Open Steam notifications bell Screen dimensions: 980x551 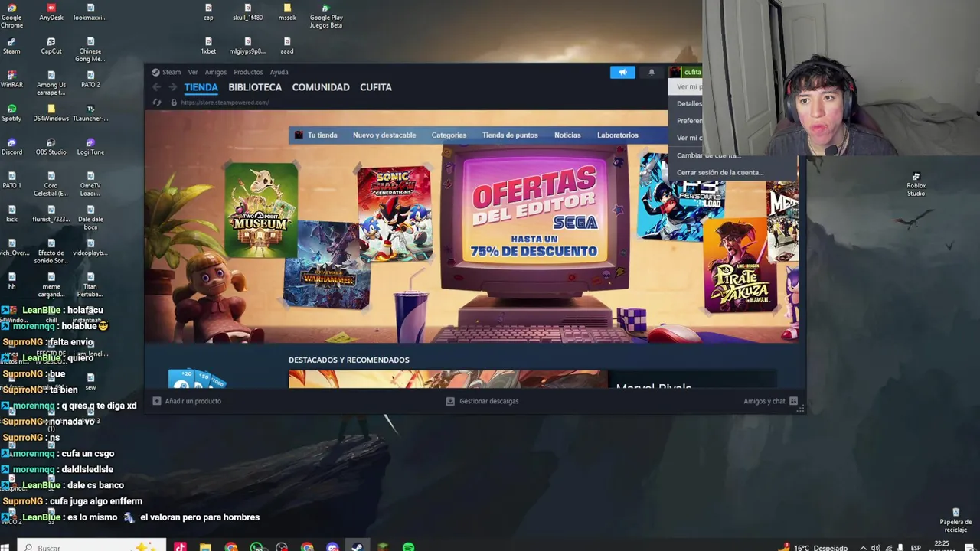(652, 72)
